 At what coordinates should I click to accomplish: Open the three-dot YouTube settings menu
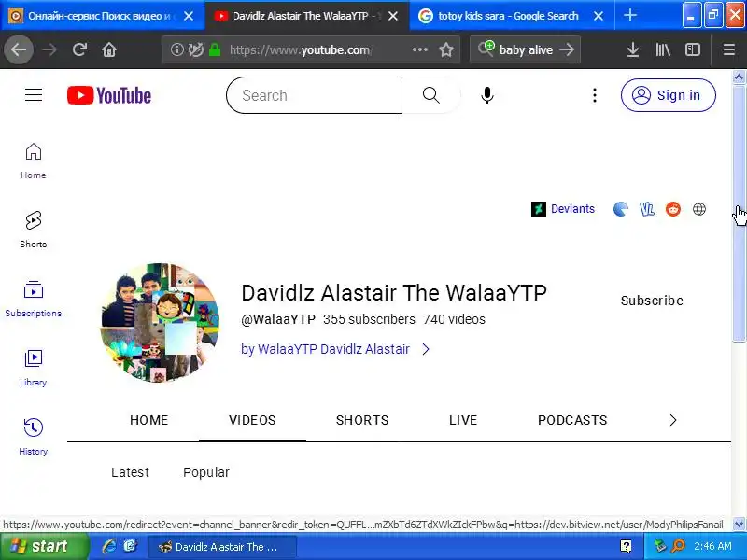point(594,95)
